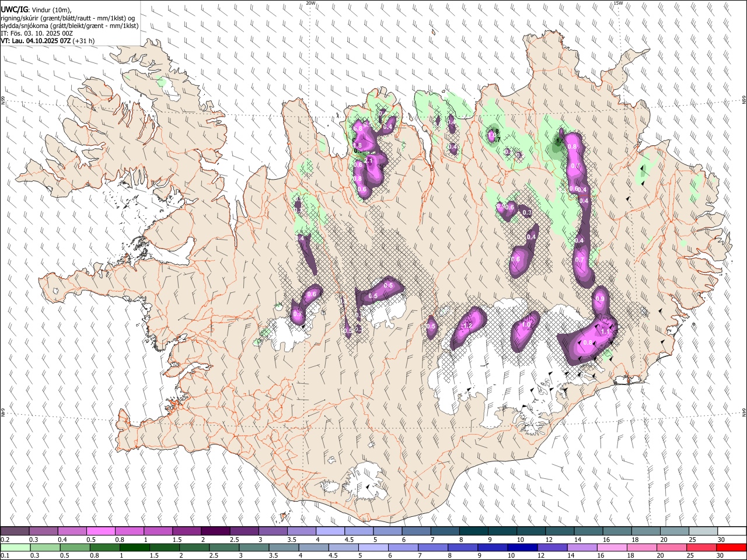This screenshot has width=747, height=560.
Task: Click the '(+31 h)' forecast offset
Action: pyautogui.click(x=84, y=41)
